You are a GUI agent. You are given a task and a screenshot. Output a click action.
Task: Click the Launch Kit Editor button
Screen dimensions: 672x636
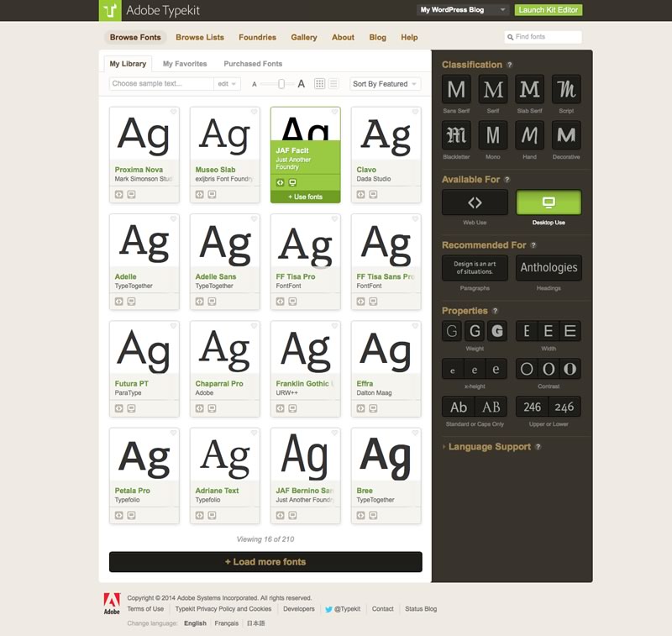click(x=549, y=10)
